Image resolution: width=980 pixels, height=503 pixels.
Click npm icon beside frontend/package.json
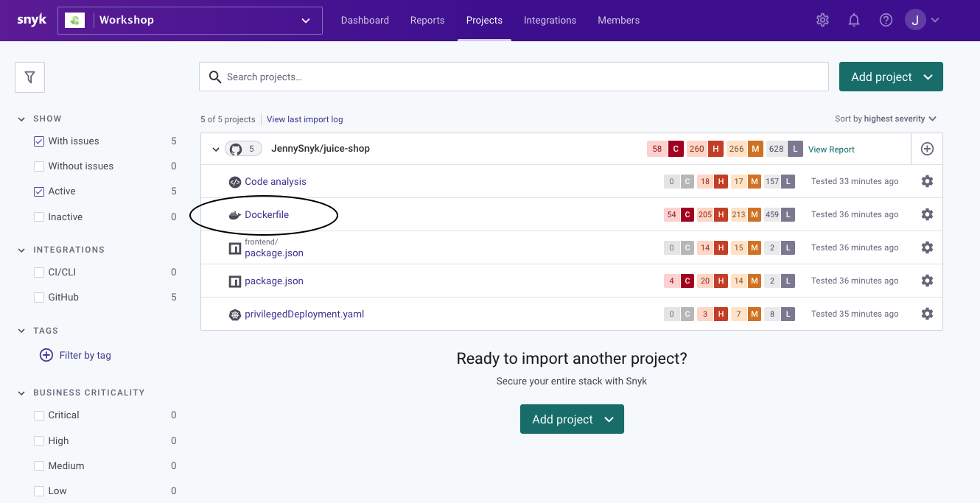[235, 249]
